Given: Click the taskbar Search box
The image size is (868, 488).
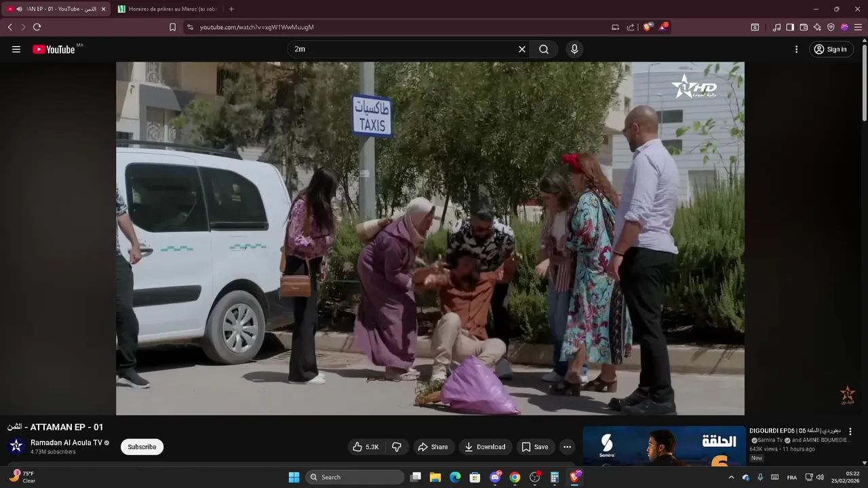Looking at the screenshot, I should (x=355, y=477).
